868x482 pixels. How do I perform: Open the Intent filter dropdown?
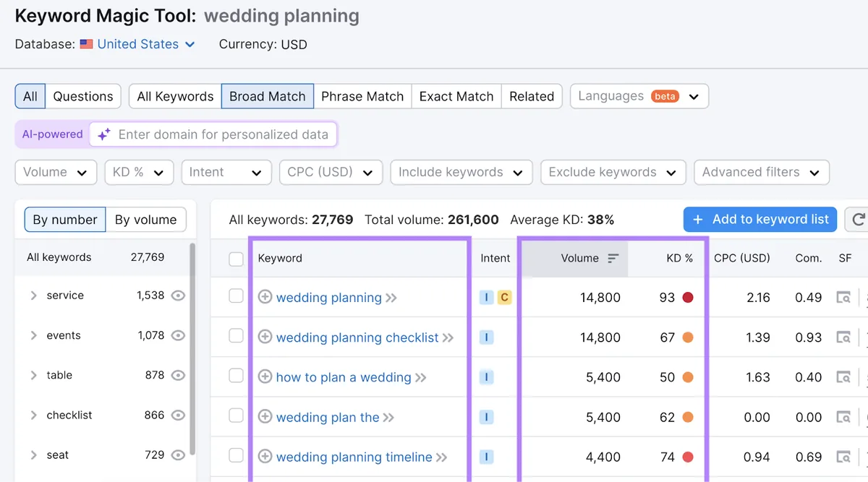226,172
